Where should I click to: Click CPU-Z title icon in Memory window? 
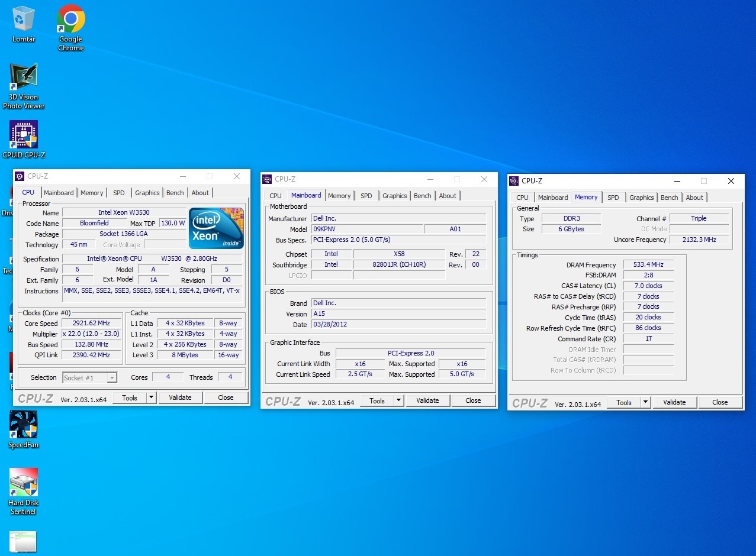pyautogui.click(x=514, y=181)
